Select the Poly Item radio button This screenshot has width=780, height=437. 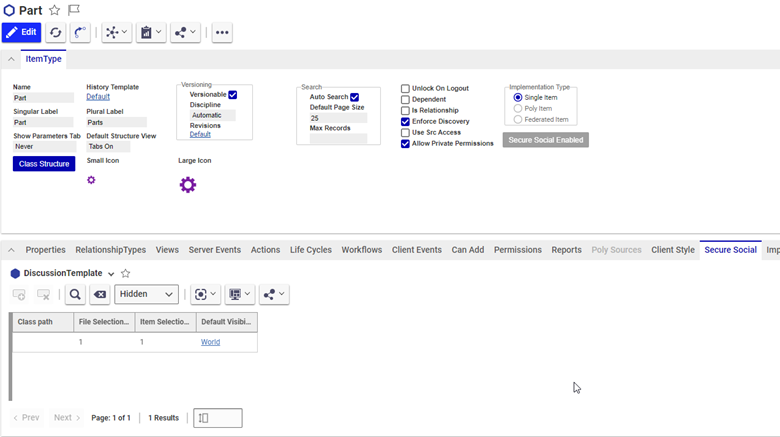[x=518, y=108]
